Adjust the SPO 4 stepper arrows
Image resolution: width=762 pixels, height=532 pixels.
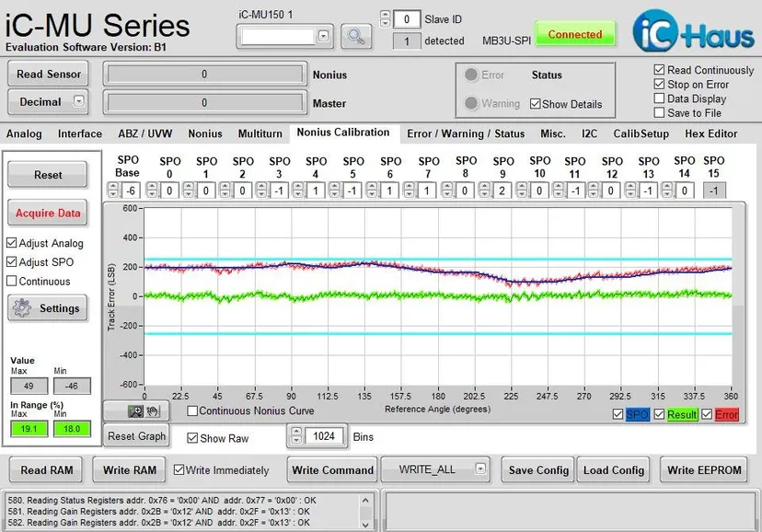click(298, 190)
